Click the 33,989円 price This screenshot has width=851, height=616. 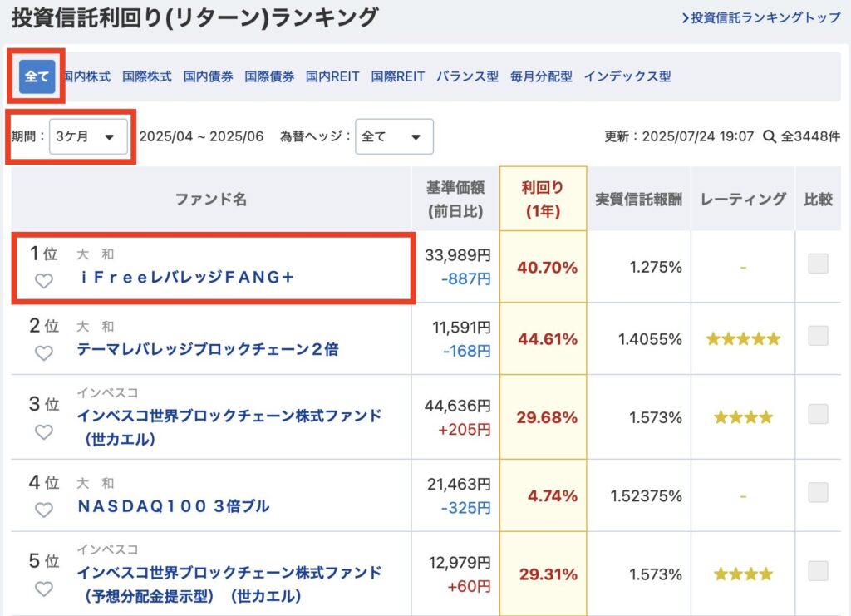[x=458, y=255]
